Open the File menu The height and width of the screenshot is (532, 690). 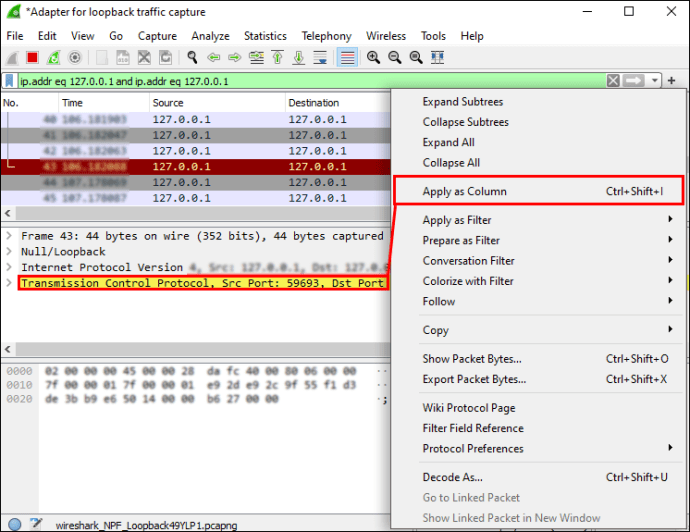[15, 36]
